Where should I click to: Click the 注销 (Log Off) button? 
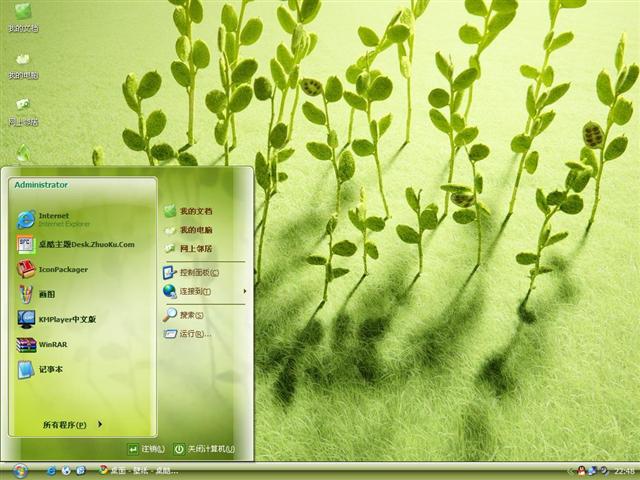[146, 449]
